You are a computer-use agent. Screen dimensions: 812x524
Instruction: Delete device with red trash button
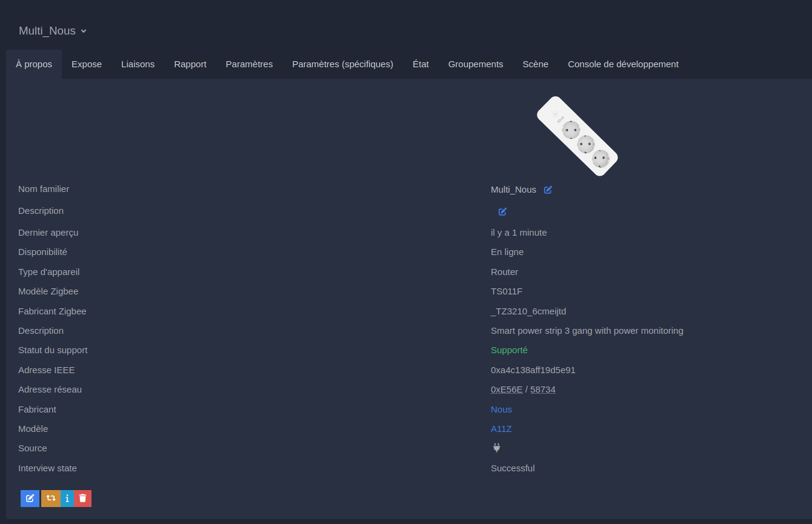point(83,499)
